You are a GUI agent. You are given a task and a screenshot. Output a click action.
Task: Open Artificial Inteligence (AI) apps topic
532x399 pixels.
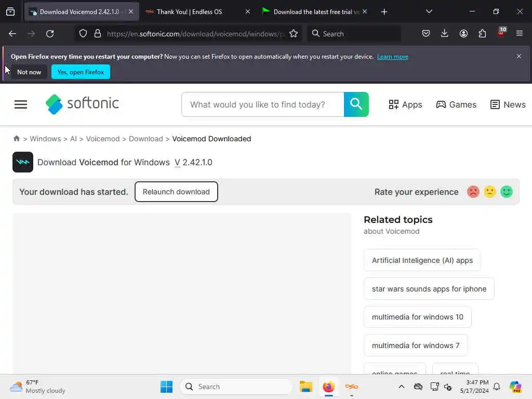pyautogui.click(x=422, y=260)
